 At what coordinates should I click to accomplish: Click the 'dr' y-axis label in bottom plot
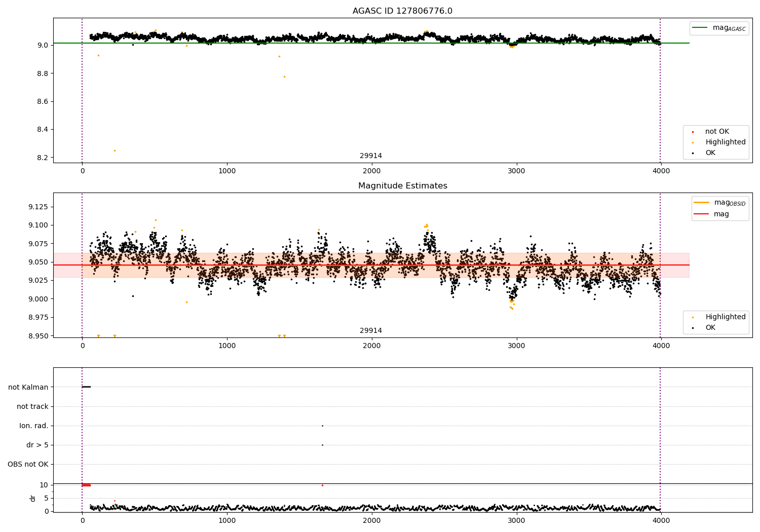[x=33, y=498]
